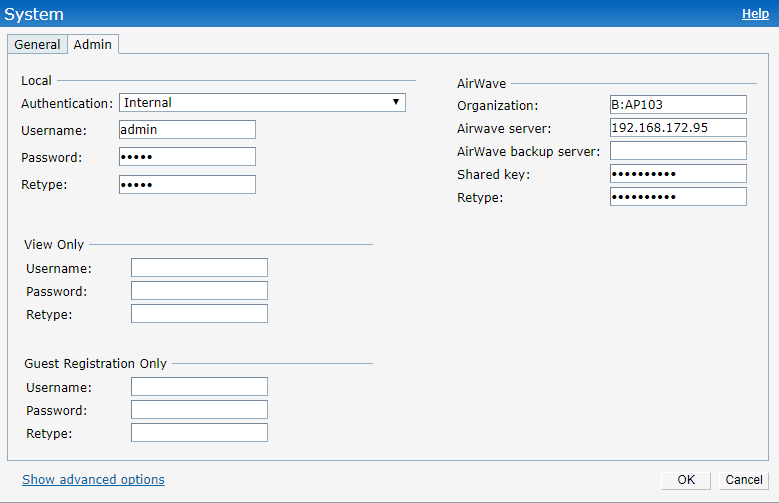The width and height of the screenshot is (779, 503).
Task: Click the View Only Password field
Action: coord(199,291)
